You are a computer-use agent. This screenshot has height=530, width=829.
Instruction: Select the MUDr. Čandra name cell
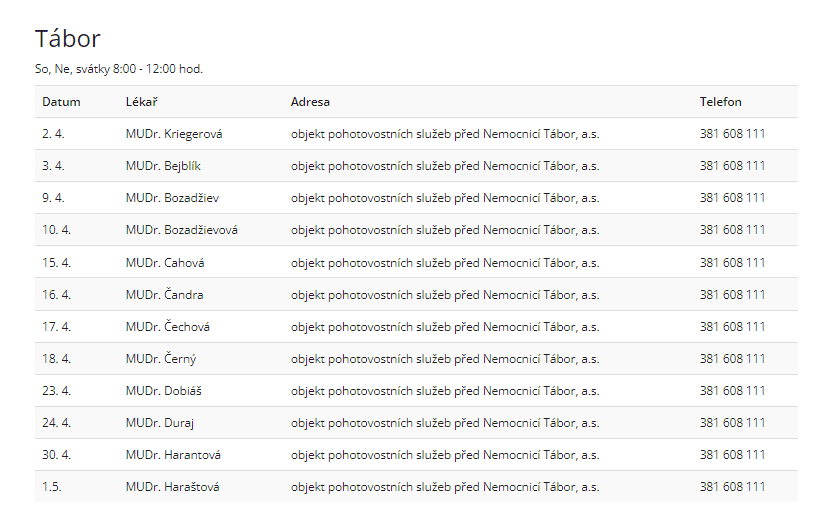coord(165,295)
